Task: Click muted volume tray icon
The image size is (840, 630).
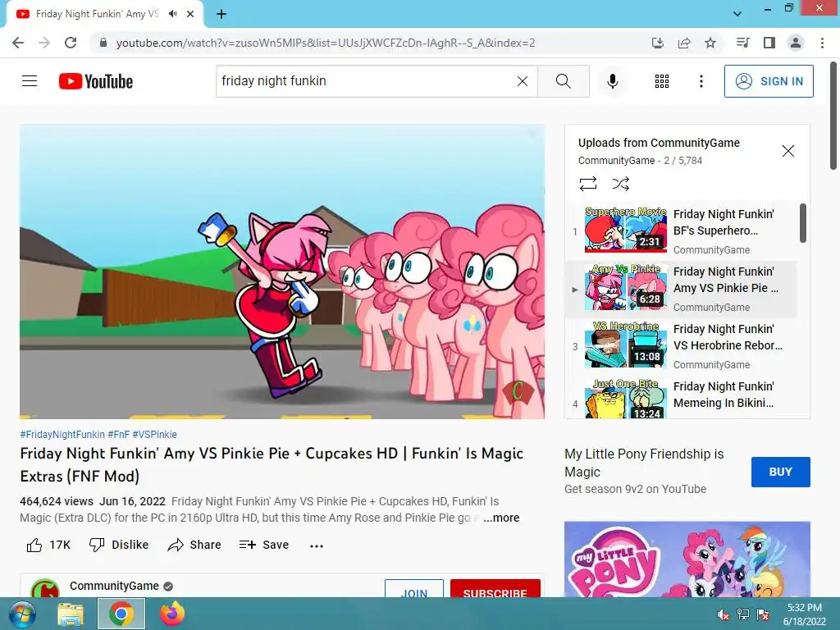Action: pyautogui.click(x=724, y=614)
